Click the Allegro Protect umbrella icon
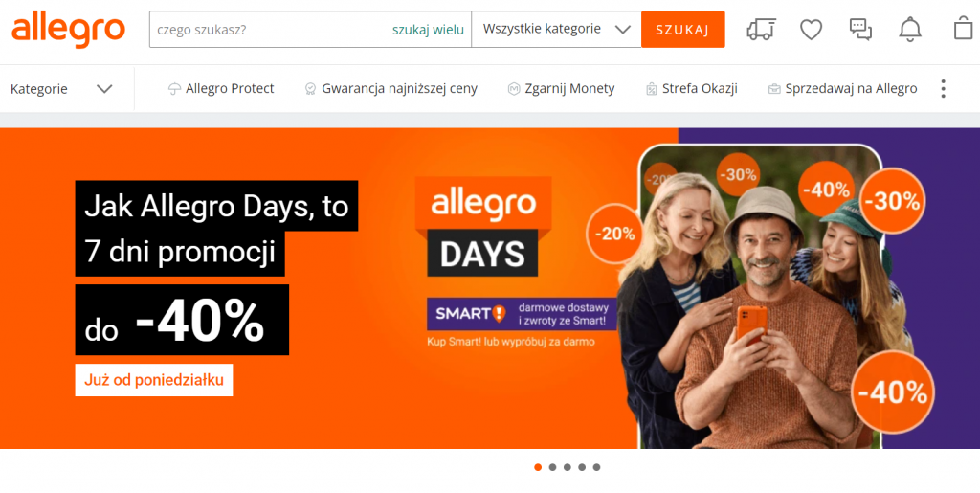The width and height of the screenshot is (980, 493). (x=174, y=89)
